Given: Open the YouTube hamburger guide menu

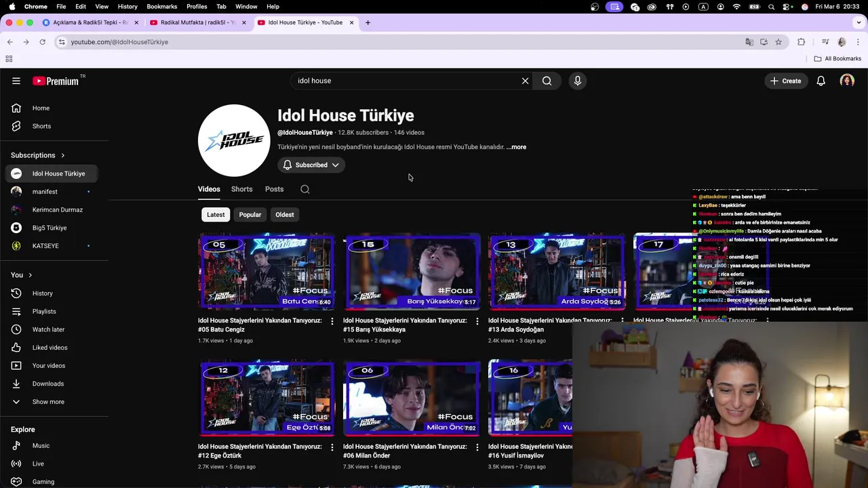Looking at the screenshot, I should [x=16, y=81].
